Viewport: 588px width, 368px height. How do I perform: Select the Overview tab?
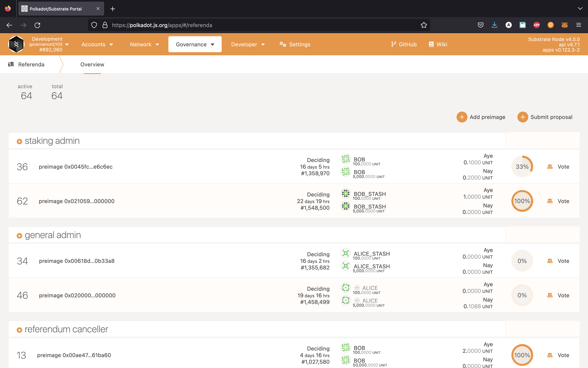pos(92,64)
